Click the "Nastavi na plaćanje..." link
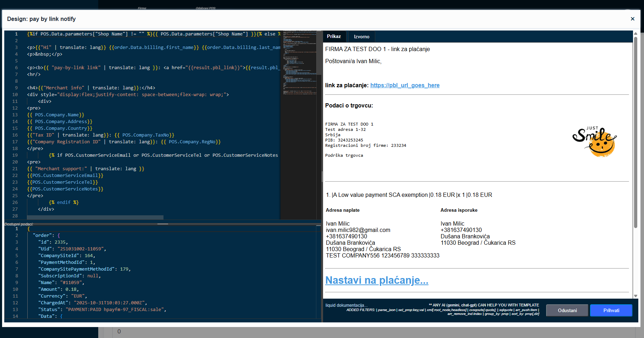The height and width of the screenshot is (338, 644). point(377,280)
